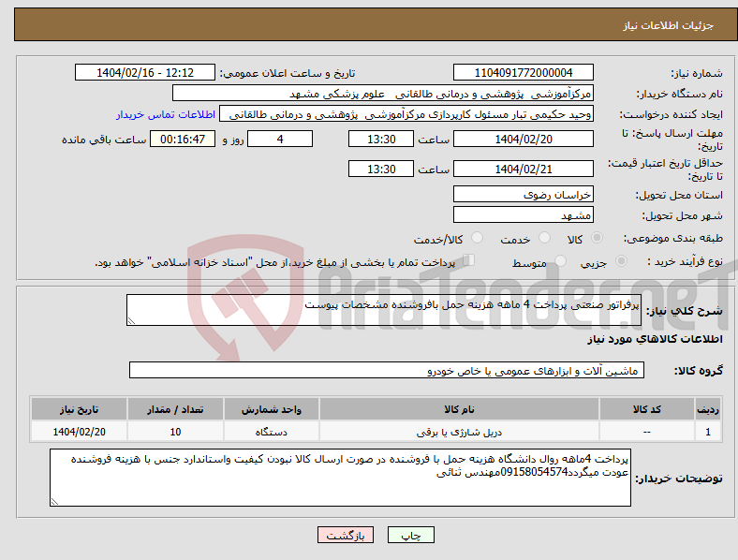Click the ردیف column header

tap(708, 409)
